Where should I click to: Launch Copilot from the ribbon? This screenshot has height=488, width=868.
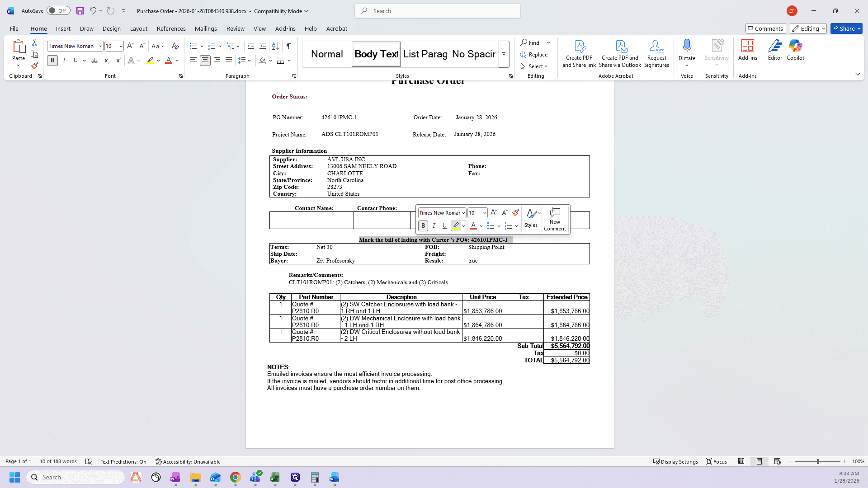coord(795,50)
